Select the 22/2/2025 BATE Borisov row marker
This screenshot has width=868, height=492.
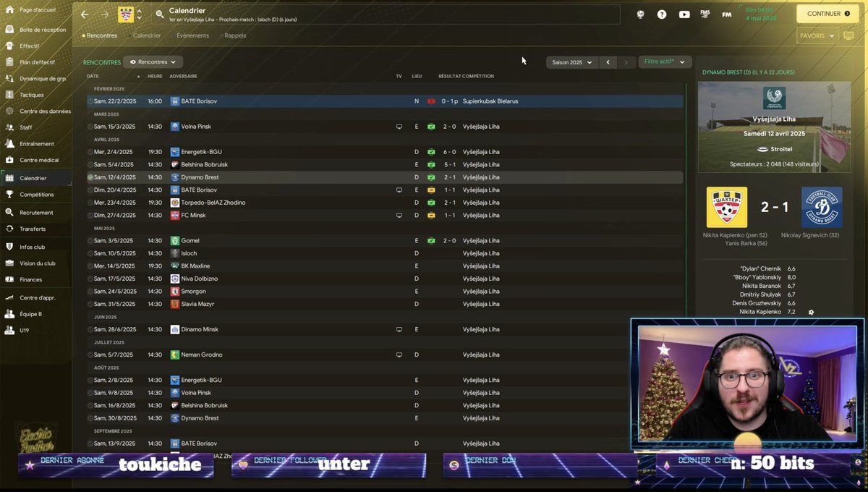[90, 101]
